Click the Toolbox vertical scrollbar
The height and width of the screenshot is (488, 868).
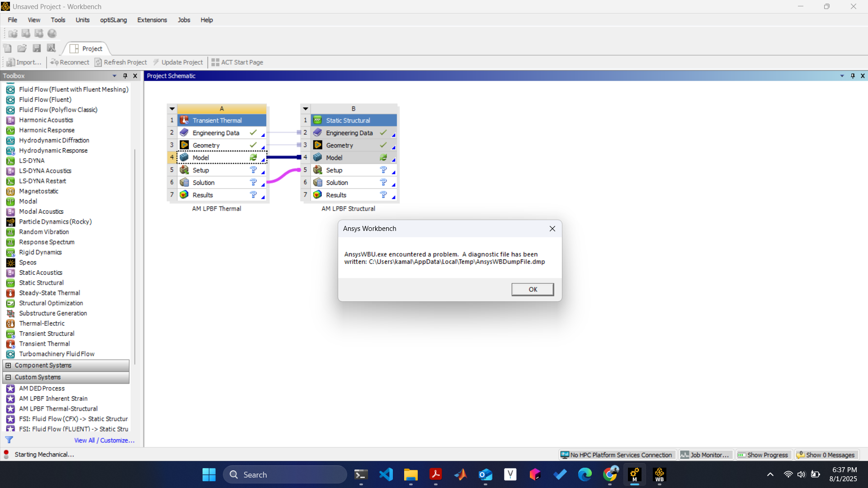135,257
